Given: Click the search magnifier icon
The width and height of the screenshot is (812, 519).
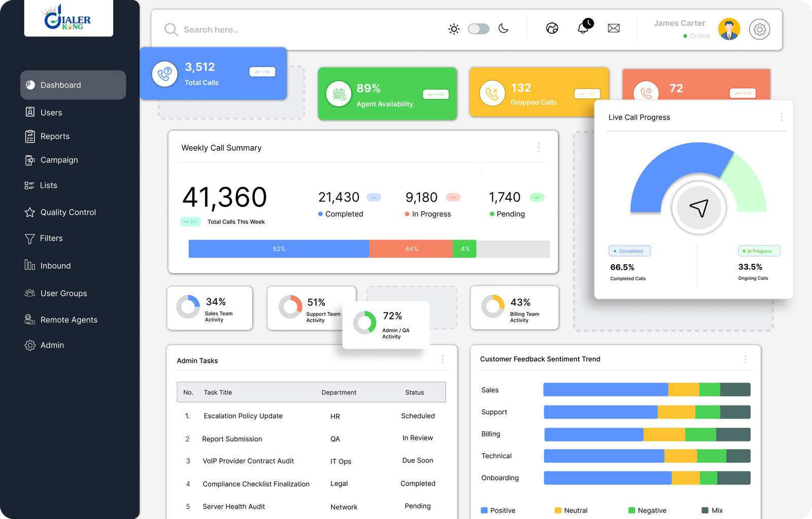Looking at the screenshot, I should click(171, 29).
